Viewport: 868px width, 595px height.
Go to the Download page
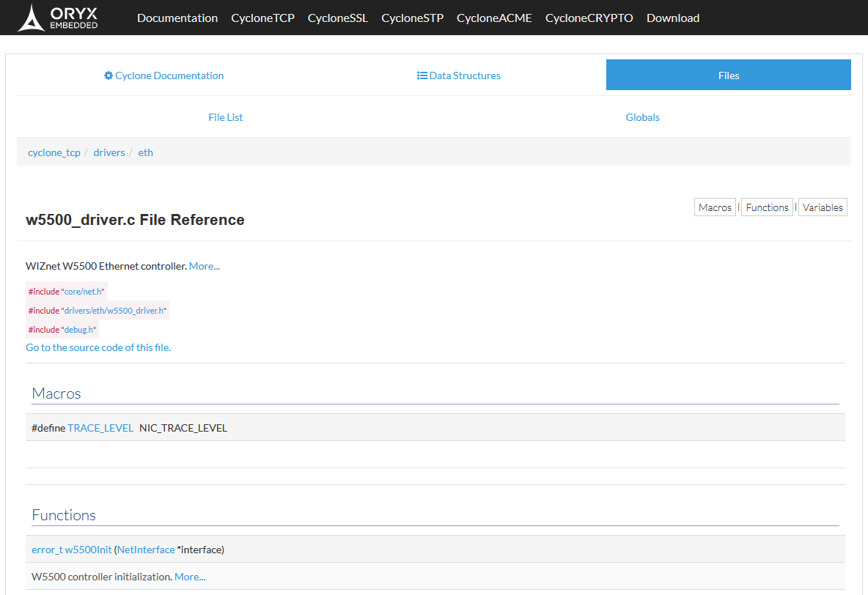[x=673, y=18]
